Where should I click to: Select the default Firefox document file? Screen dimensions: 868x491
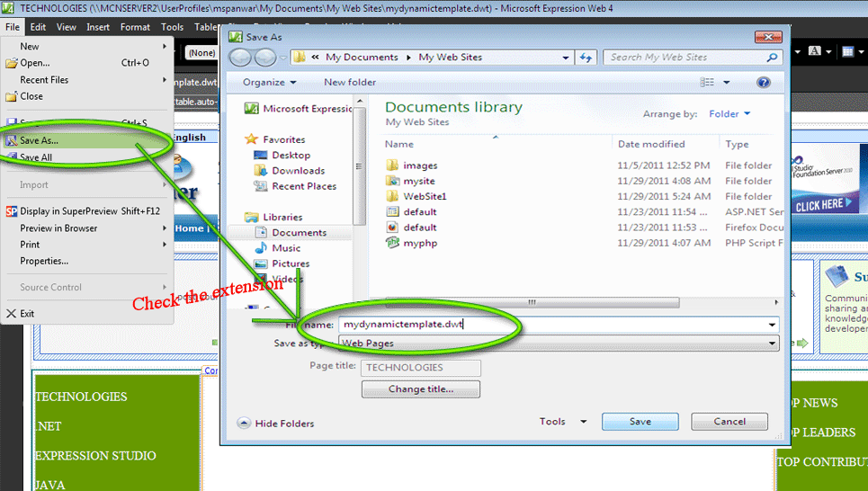pos(419,228)
